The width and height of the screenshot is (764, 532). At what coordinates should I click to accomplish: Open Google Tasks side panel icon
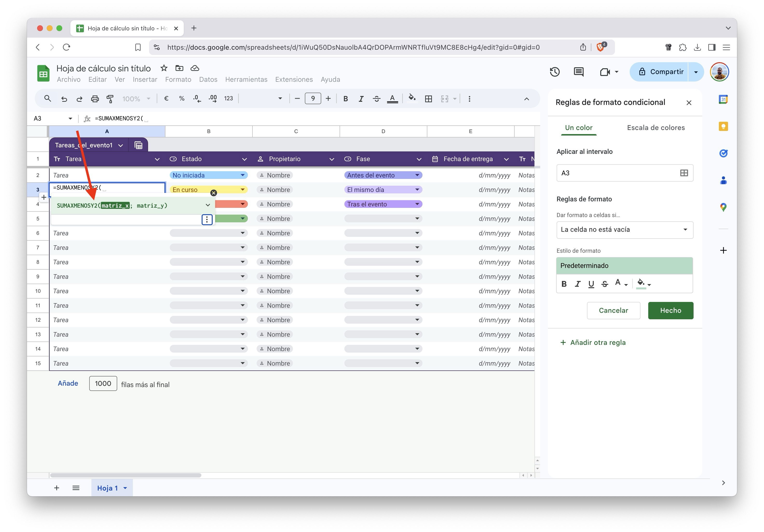[x=723, y=153]
